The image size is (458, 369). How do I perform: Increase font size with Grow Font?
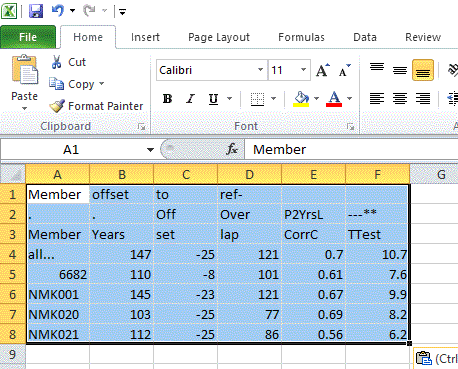click(323, 70)
